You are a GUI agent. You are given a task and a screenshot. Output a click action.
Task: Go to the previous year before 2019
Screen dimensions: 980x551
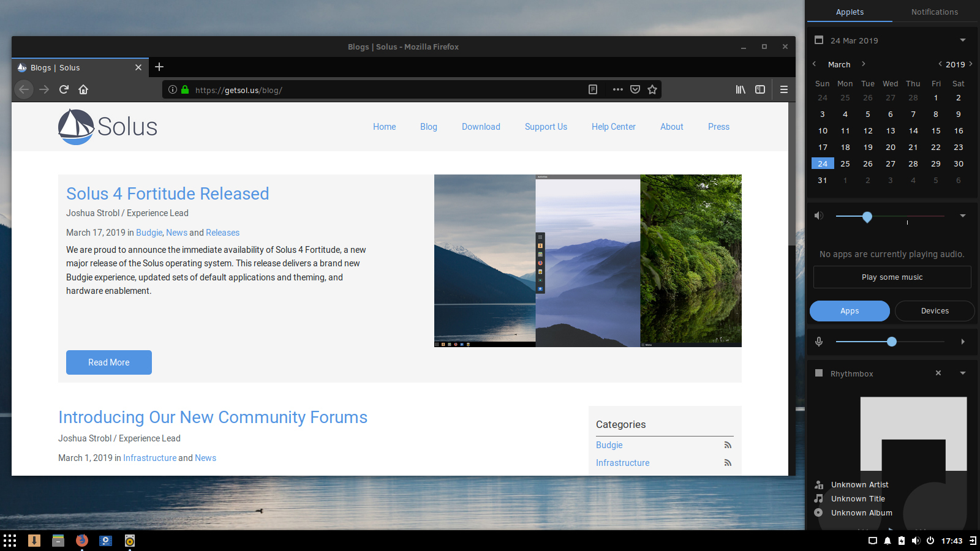(x=940, y=64)
